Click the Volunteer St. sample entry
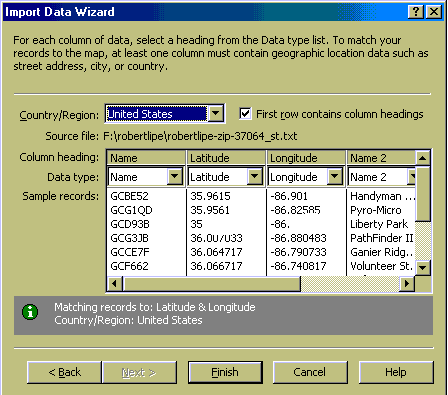The image size is (448, 395). point(382,266)
